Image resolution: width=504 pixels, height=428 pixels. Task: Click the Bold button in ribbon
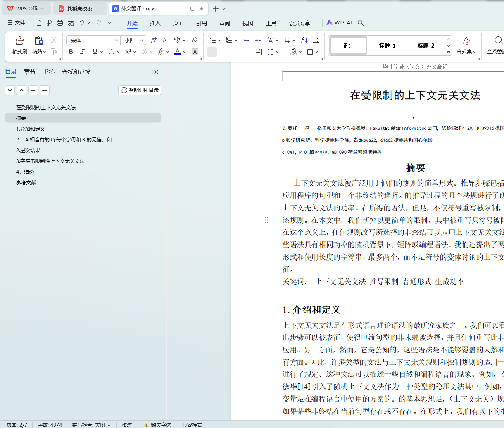click(71, 52)
